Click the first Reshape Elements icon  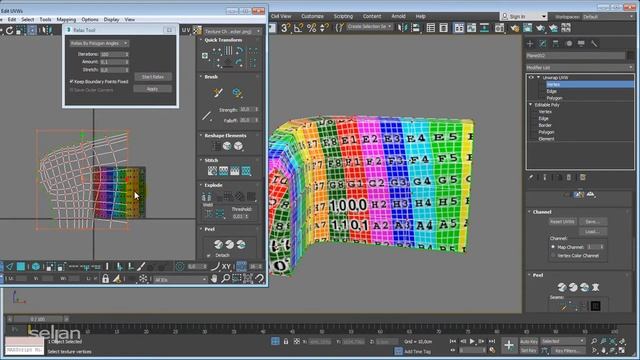[x=216, y=146]
